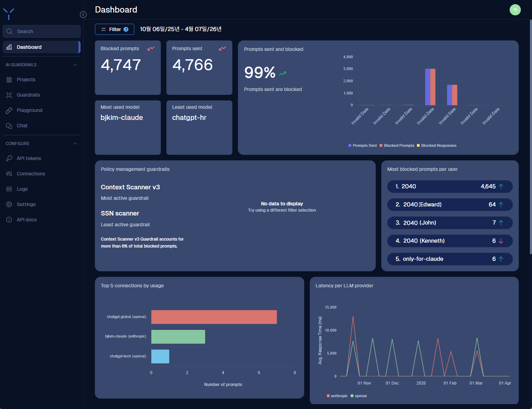The height and width of the screenshot is (409, 532).
Task: Click the Filter info badge icon
Action: (126, 29)
